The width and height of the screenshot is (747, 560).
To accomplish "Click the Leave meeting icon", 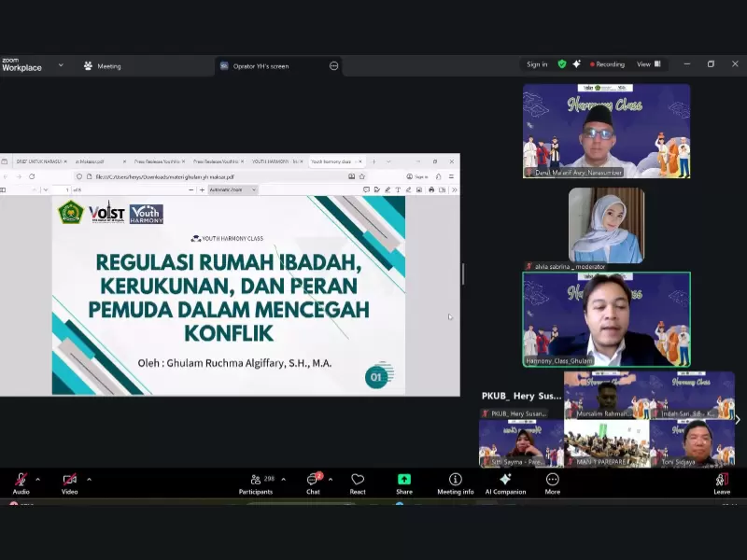I will (x=722, y=480).
